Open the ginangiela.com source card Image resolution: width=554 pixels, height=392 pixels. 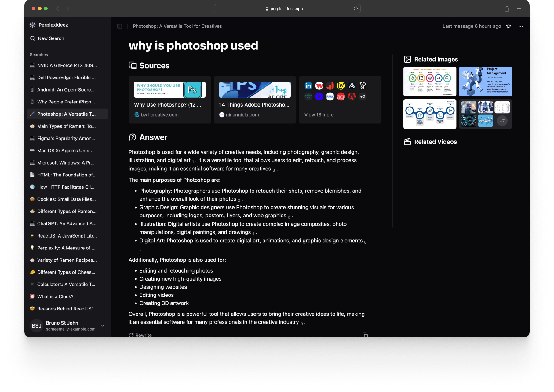[x=255, y=100]
